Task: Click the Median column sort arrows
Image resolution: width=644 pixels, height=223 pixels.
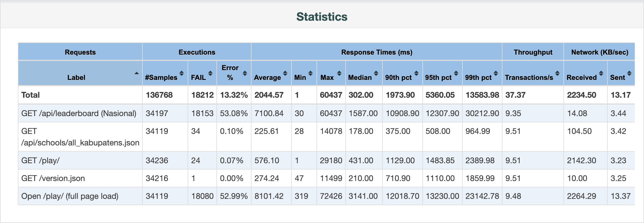Action: (376, 73)
